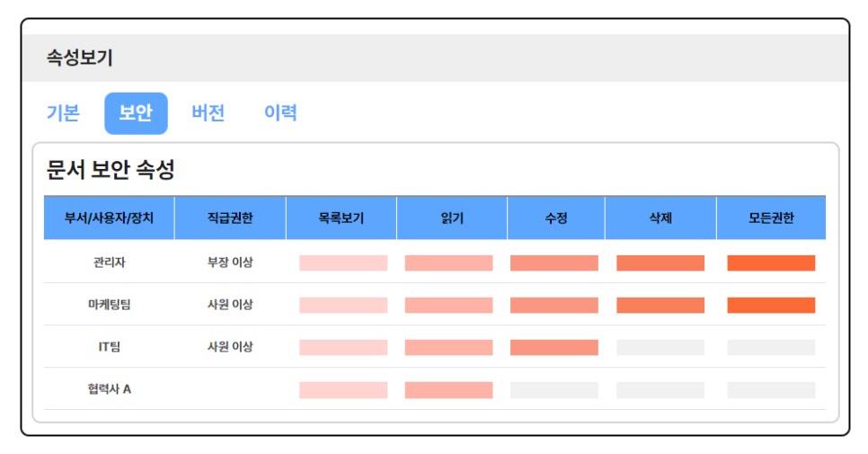The height and width of the screenshot is (454, 868).
Task: Toggle 목록보기 permission for 협력사 A
Action: tap(343, 390)
